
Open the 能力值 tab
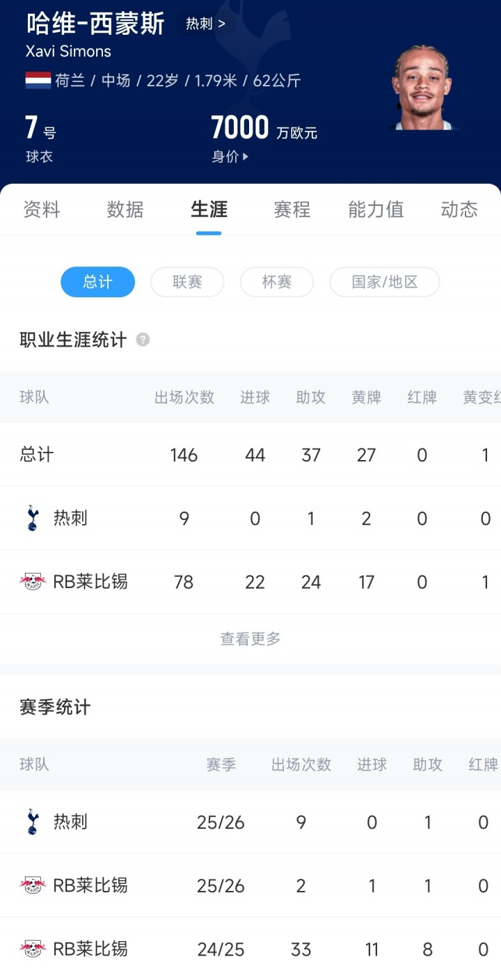coord(376,210)
